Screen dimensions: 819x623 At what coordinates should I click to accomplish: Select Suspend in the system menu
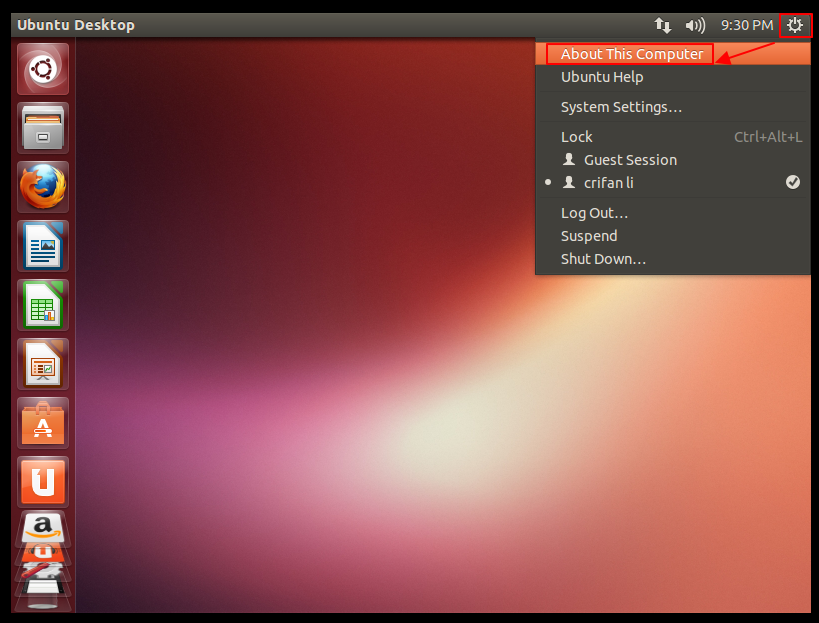point(673,236)
